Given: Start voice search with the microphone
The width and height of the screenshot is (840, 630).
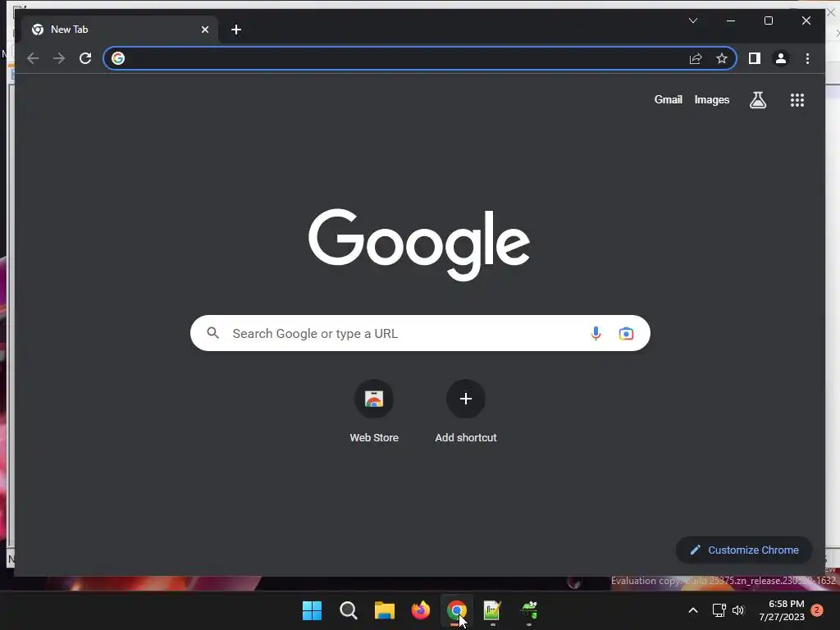Looking at the screenshot, I should tap(596, 333).
